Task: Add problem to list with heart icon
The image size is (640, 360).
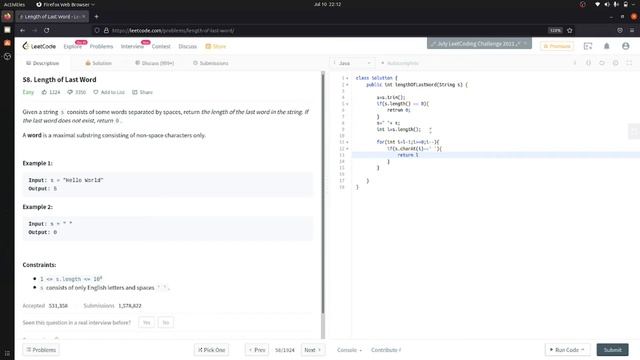Action: 96,92
